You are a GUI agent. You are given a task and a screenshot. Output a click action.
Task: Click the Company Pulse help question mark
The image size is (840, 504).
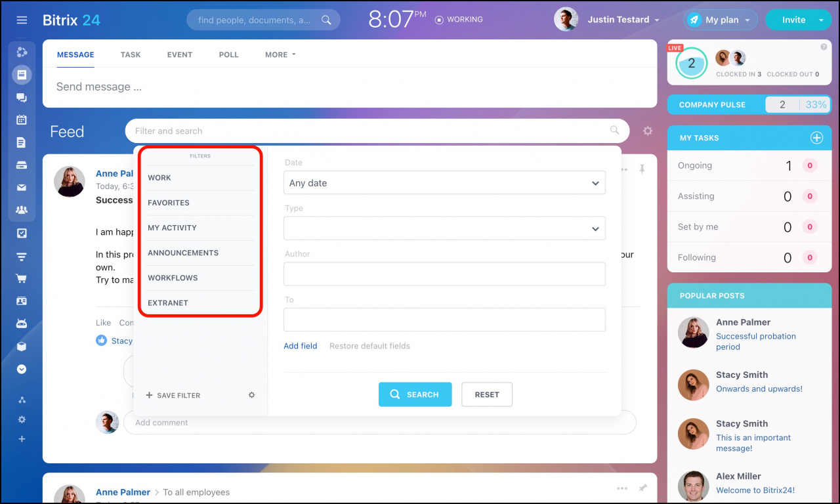[824, 47]
